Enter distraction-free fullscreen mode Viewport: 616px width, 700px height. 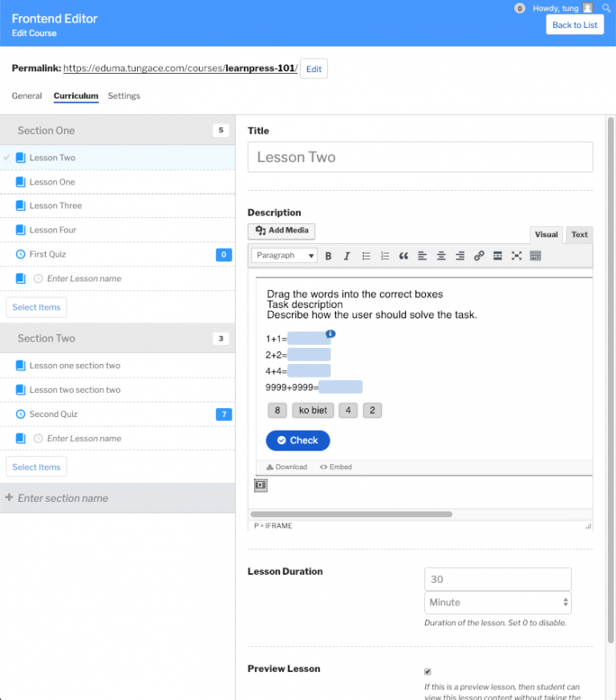tap(517, 256)
